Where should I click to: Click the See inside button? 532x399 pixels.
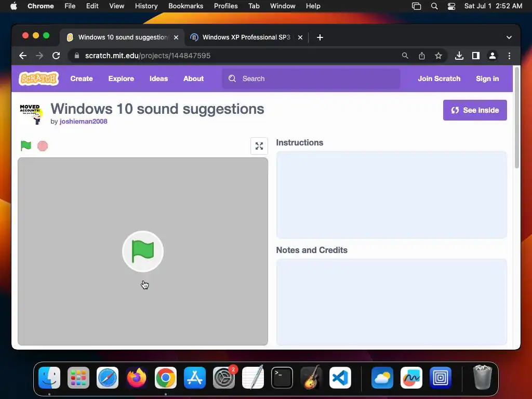point(475,110)
